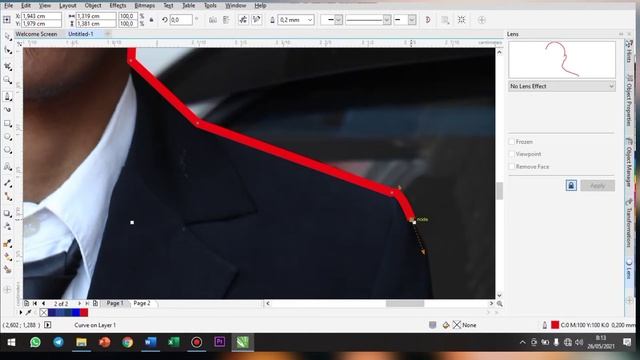Image resolution: width=640 pixels, height=360 pixels.
Task: Select the Crop tool
Action: coord(8,66)
